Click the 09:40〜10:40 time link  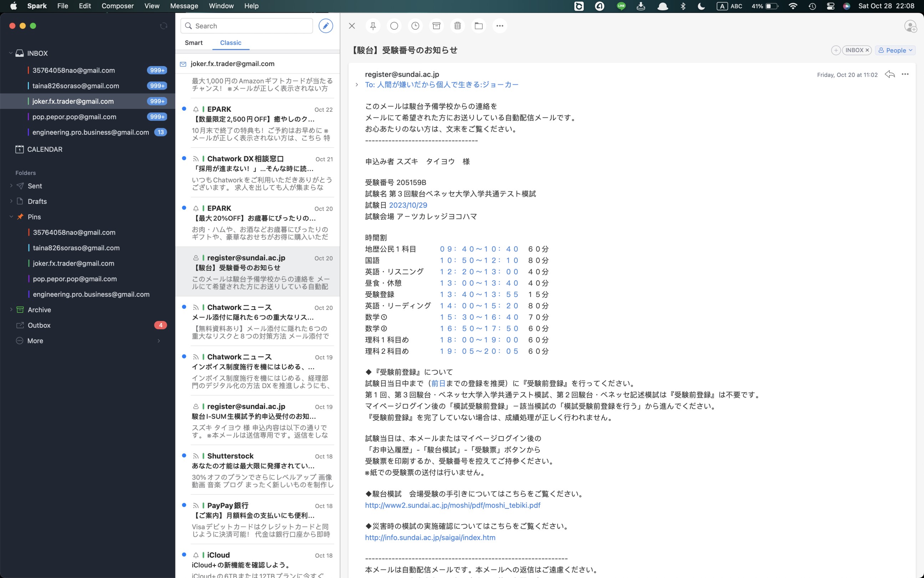[x=479, y=249]
